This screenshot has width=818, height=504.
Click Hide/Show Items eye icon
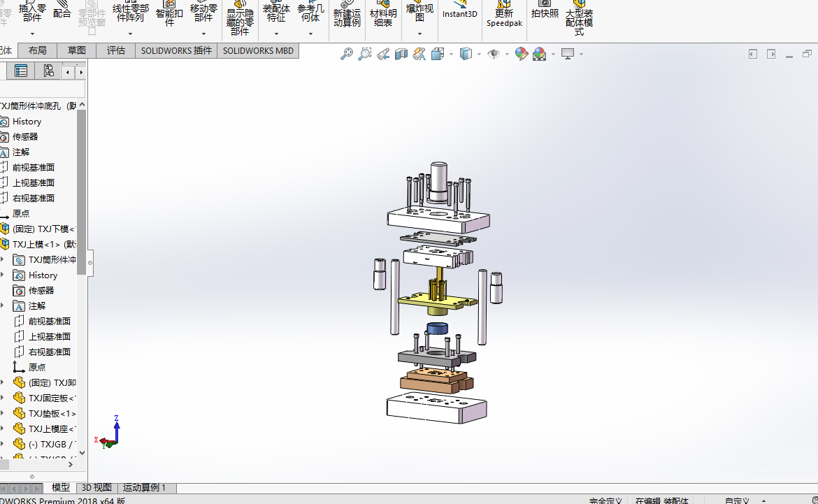point(493,54)
